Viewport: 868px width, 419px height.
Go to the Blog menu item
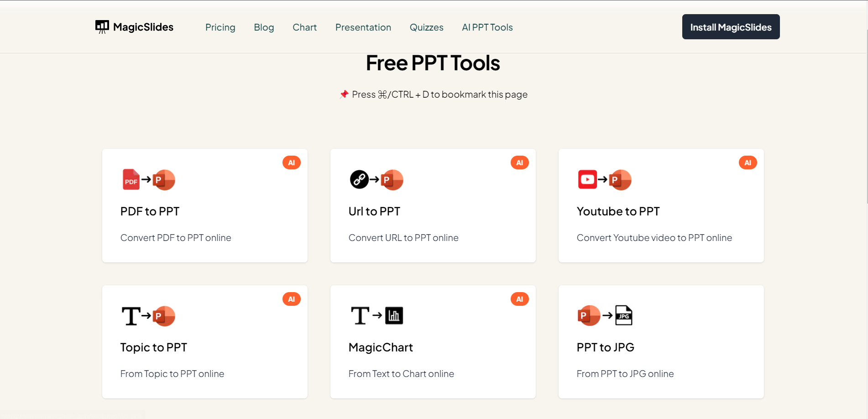click(264, 27)
